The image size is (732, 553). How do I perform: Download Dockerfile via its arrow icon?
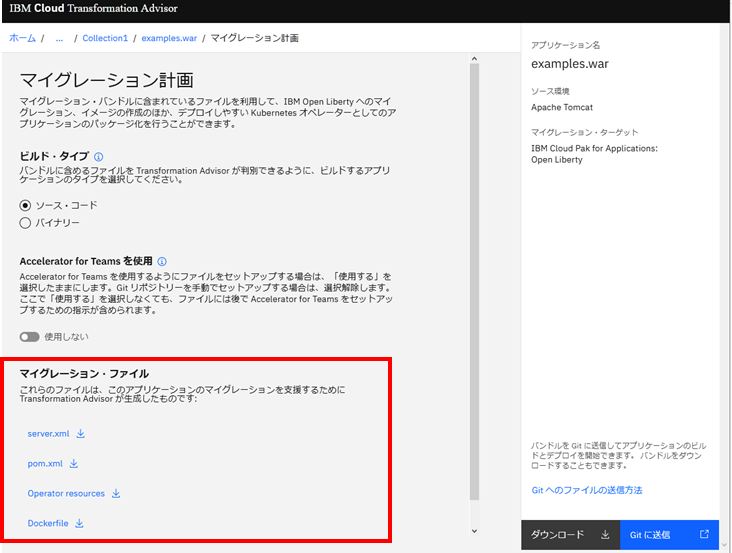(79, 523)
